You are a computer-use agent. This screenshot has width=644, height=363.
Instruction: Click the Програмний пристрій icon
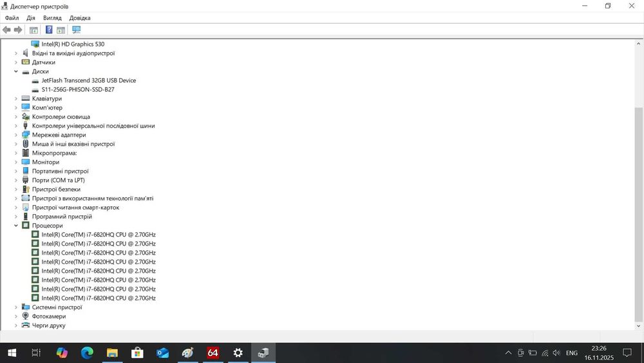(x=26, y=216)
